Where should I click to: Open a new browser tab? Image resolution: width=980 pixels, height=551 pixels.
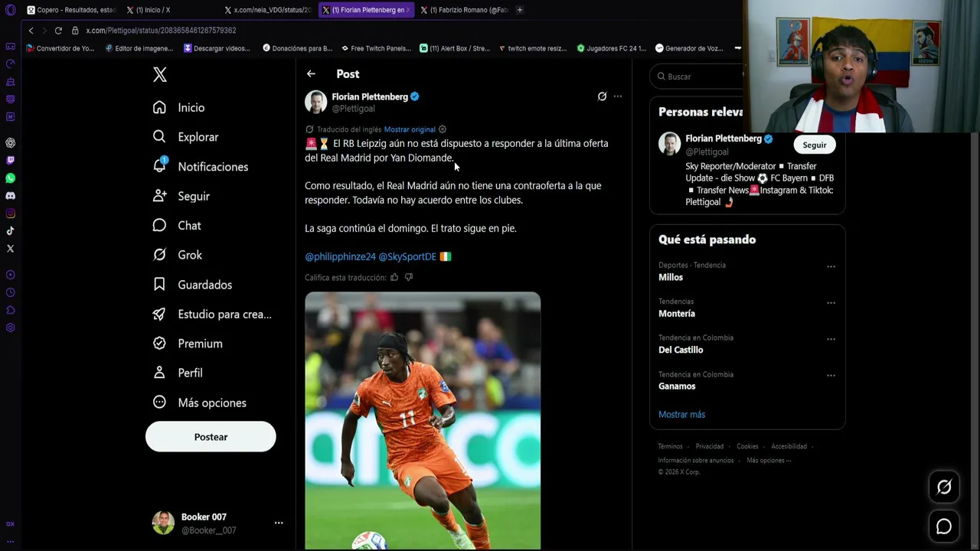coord(520,10)
